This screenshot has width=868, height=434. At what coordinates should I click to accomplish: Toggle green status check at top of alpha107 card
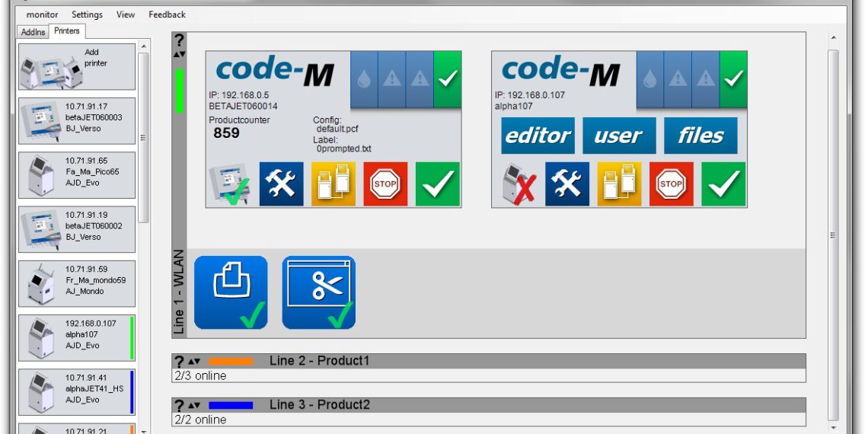click(x=733, y=79)
